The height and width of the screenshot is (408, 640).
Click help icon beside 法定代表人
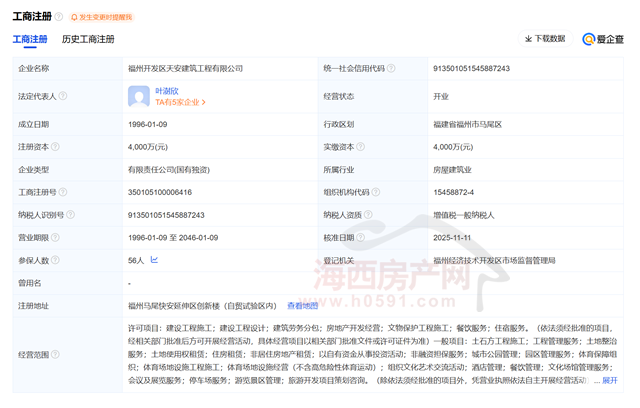[63, 97]
